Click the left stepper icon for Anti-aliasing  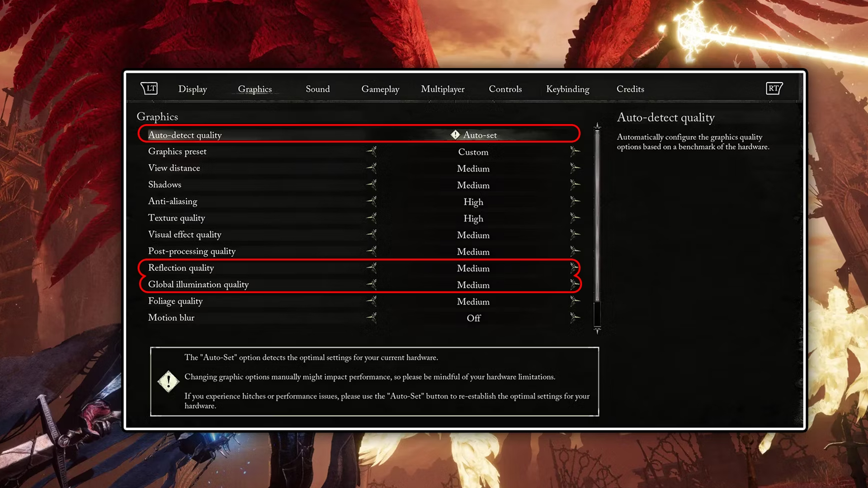tap(372, 201)
